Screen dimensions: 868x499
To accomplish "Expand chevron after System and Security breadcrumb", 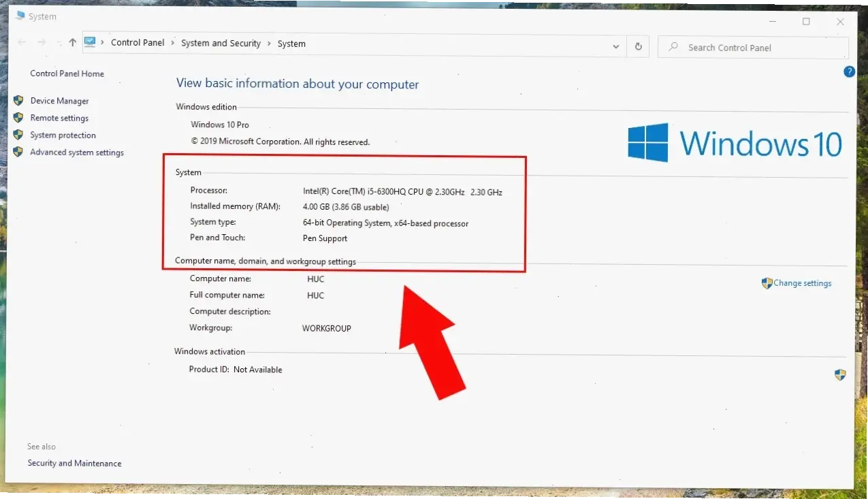I will pos(269,44).
